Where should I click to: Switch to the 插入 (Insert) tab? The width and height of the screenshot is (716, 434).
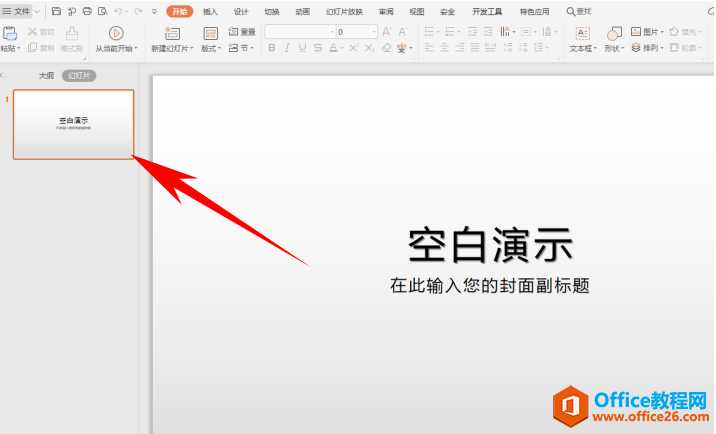210,11
